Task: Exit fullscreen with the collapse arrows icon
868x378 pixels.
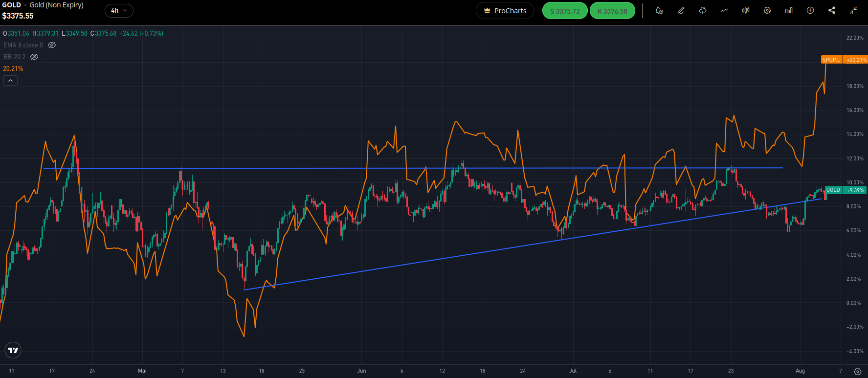Action: point(853,10)
